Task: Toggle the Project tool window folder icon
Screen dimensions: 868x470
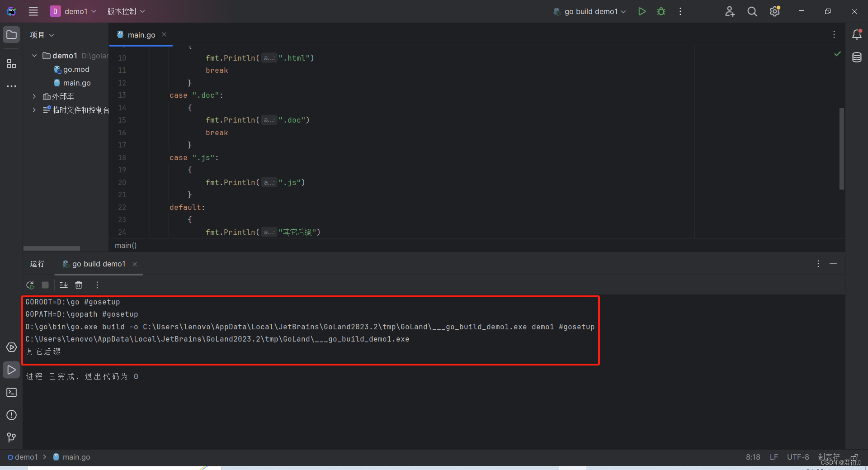Action: (x=12, y=35)
